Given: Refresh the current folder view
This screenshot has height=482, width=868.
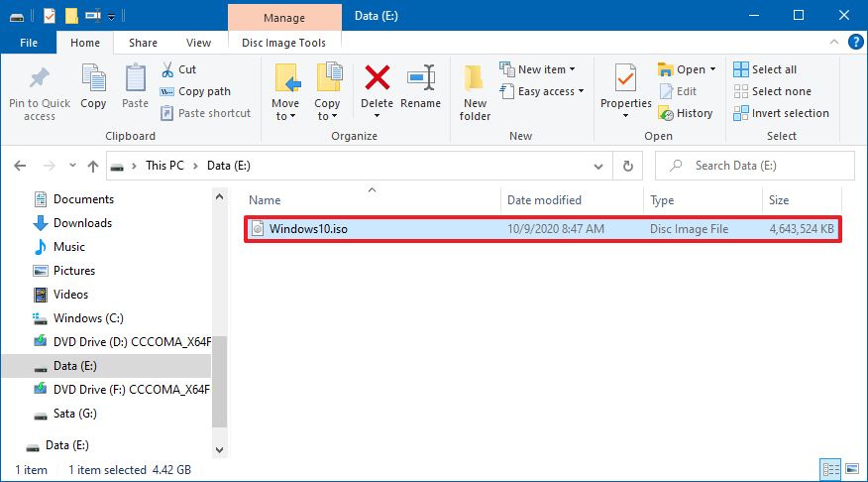Looking at the screenshot, I should (628, 166).
